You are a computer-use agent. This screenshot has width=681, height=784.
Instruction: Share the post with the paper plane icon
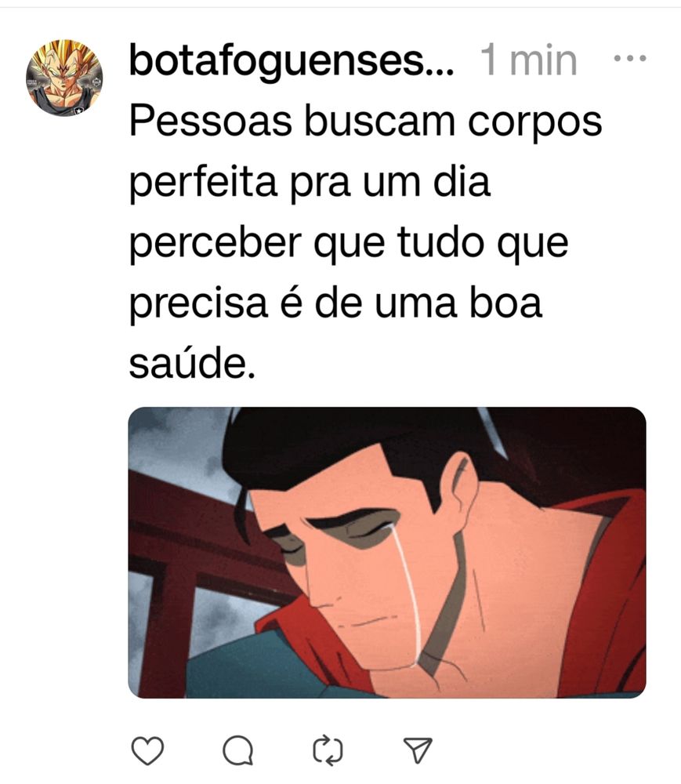(417, 750)
